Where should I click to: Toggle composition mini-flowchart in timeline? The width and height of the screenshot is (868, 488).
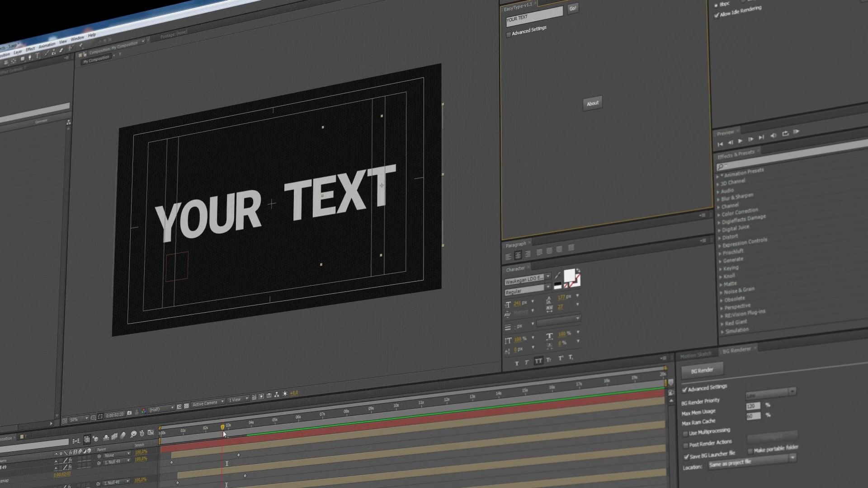[x=76, y=441]
